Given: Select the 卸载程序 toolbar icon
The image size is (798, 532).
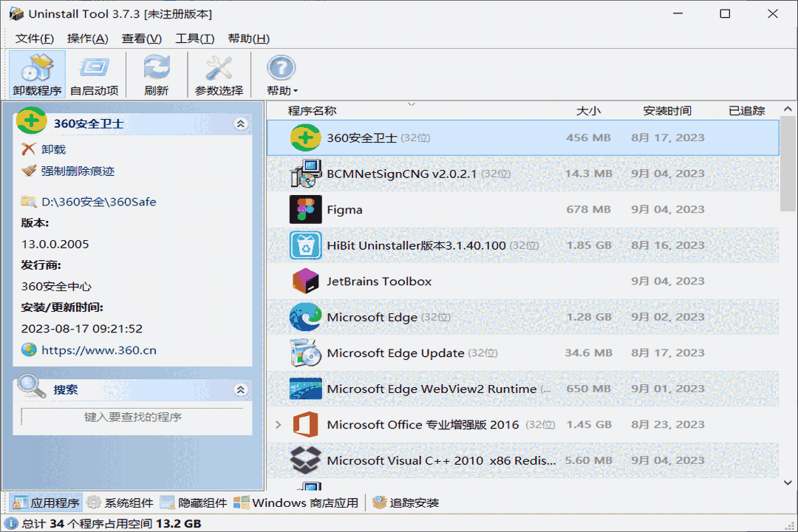Looking at the screenshot, I should 35,73.
